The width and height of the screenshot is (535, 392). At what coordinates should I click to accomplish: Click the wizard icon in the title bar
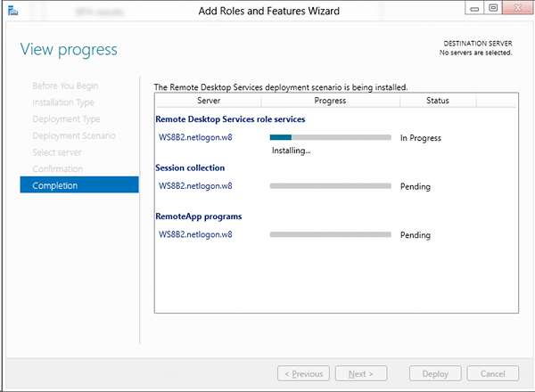pyautogui.click(x=10, y=12)
